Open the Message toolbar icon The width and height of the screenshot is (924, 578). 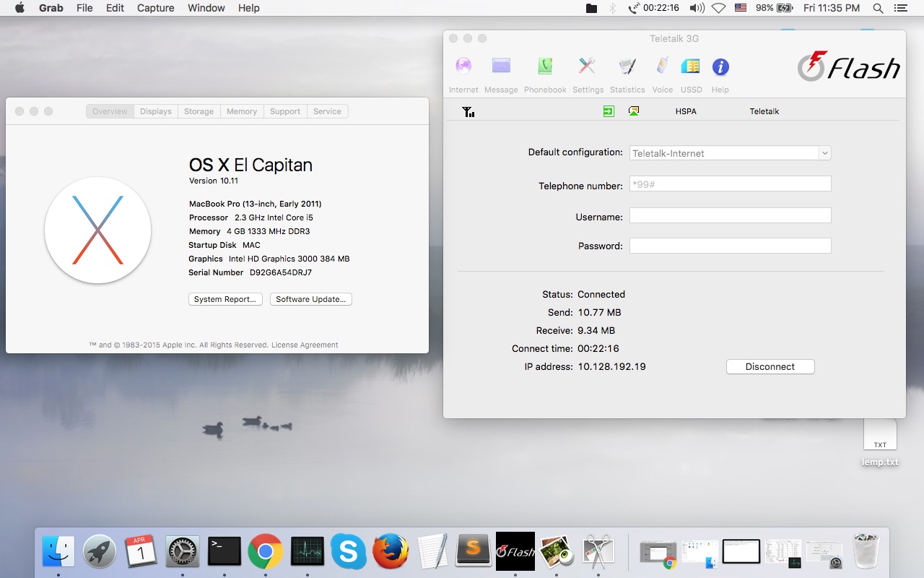(x=501, y=74)
